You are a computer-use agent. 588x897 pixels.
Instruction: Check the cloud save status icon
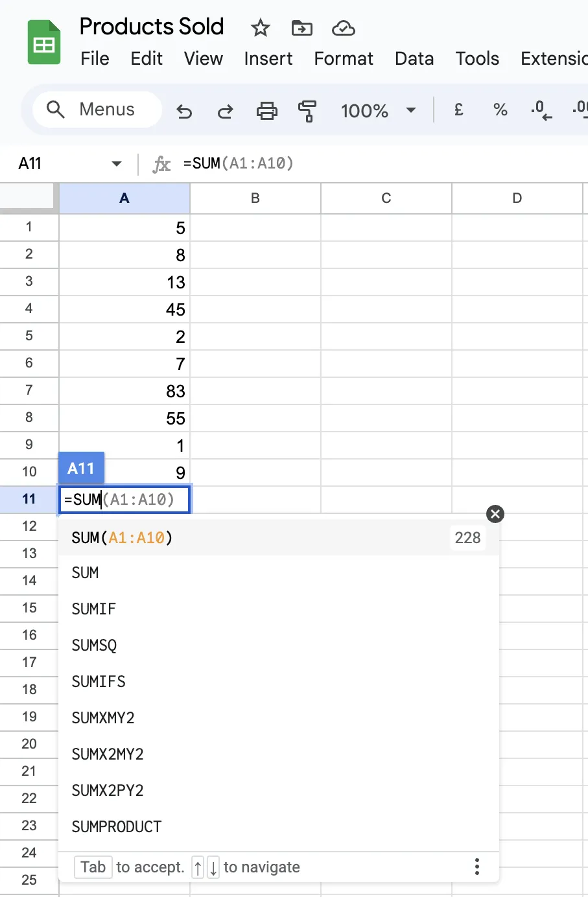(343, 28)
